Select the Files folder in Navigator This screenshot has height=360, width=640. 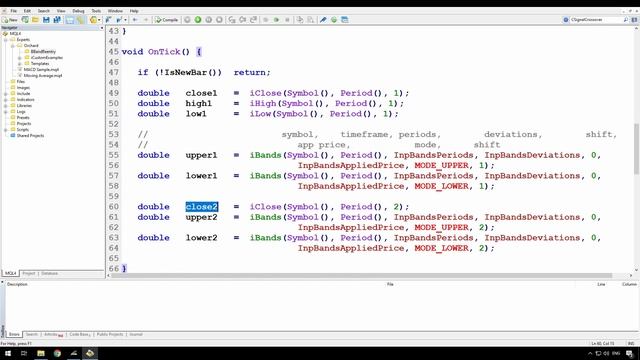(x=20, y=82)
